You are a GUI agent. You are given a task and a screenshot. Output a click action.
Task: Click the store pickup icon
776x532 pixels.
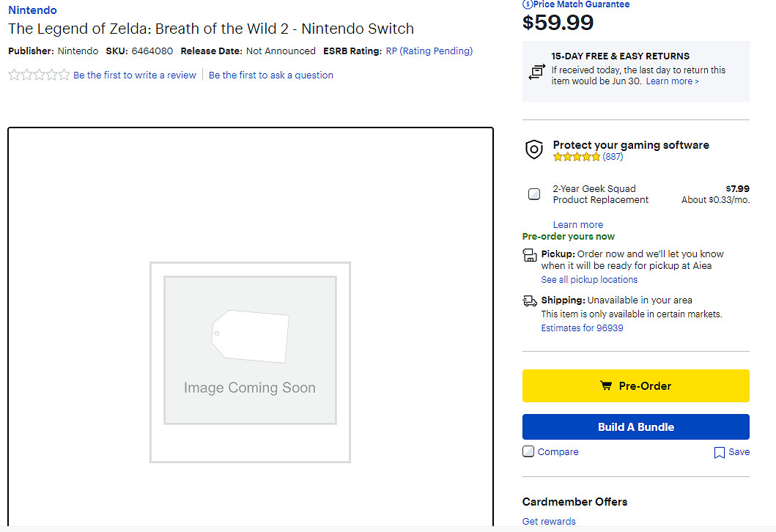tap(530, 255)
